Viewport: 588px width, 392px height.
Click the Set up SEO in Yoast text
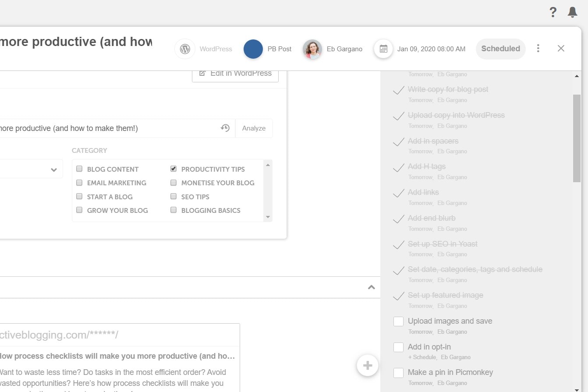(x=443, y=244)
